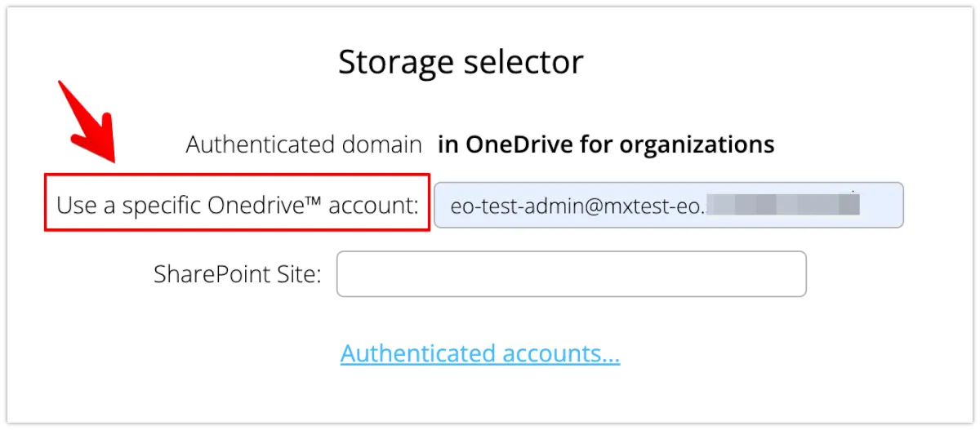Click the bold "in OneDrive for organizations" text

[x=606, y=145]
